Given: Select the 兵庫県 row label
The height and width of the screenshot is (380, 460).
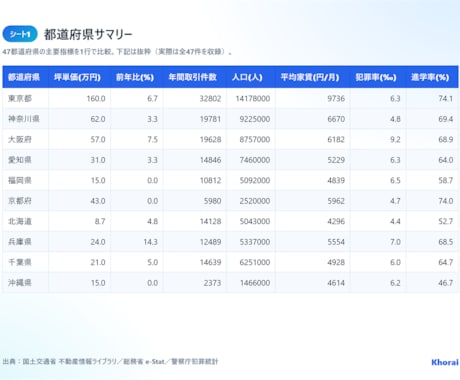Looking at the screenshot, I should pos(20,242).
